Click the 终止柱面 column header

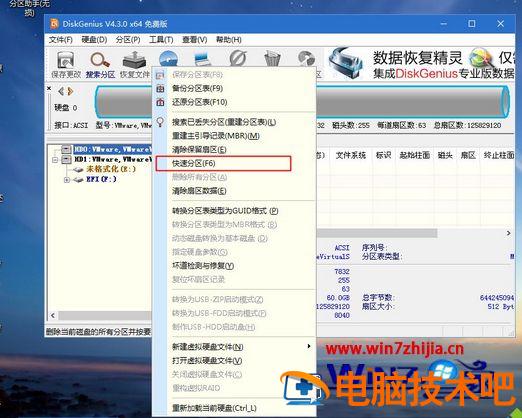click(498, 155)
